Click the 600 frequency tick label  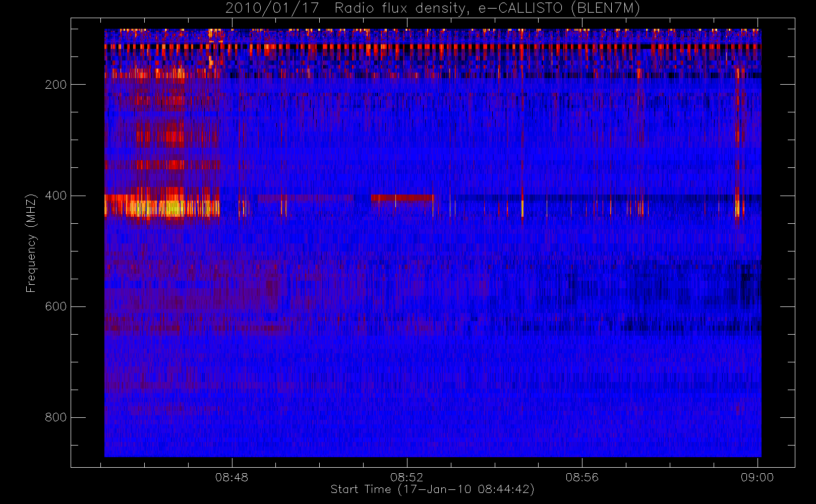click(55, 306)
